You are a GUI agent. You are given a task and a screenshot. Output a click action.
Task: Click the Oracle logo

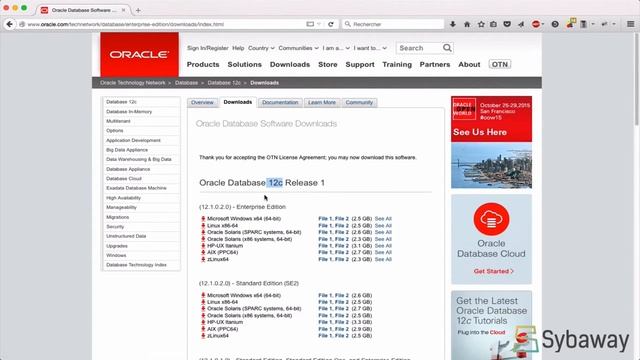coord(139,54)
